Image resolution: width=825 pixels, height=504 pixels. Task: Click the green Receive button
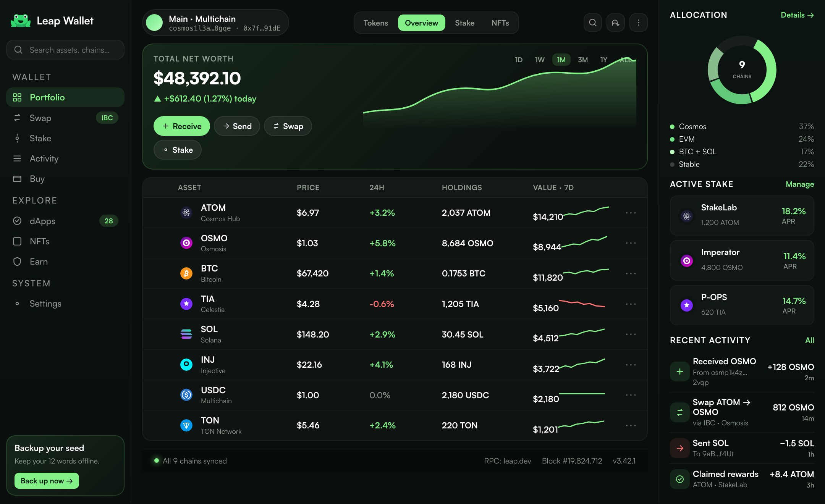182,126
